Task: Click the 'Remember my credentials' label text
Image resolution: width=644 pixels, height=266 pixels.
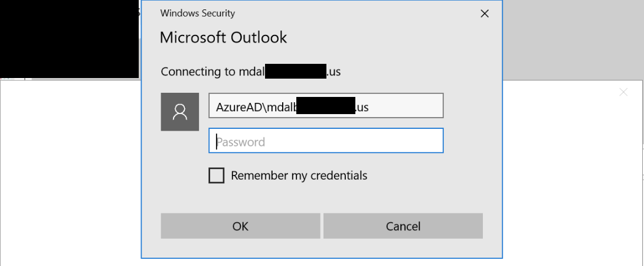Action: click(x=299, y=176)
